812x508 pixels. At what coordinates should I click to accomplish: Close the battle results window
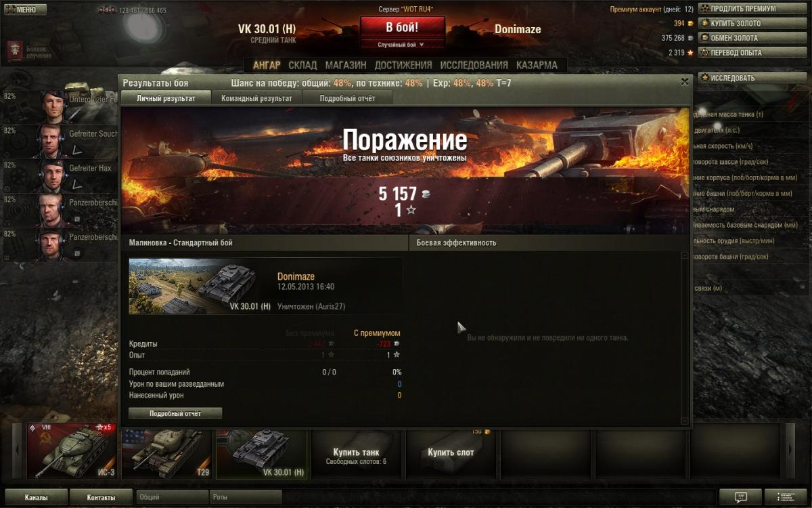click(x=685, y=82)
